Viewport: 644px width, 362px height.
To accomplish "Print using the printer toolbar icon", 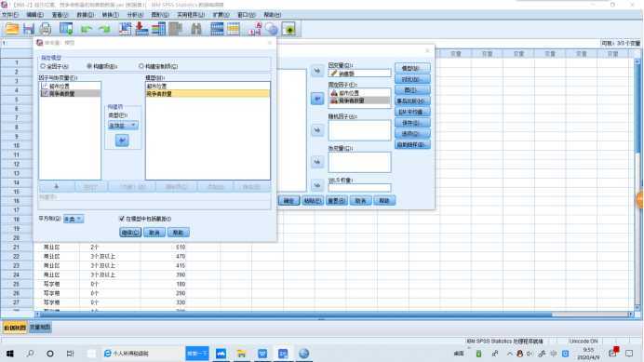I will click(x=46, y=29).
